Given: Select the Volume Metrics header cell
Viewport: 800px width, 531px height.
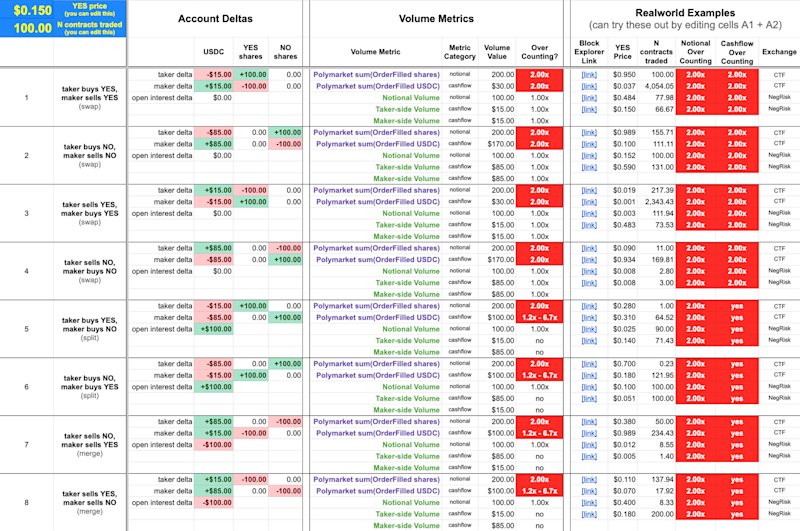Looking at the screenshot, I should pos(436,19).
